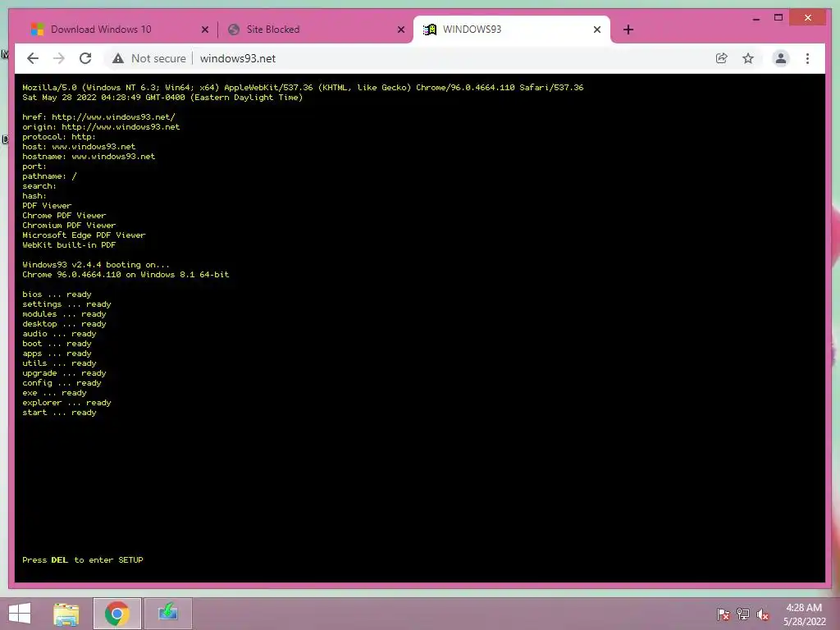Open the Chrome profile avatar menu
This screenshot has width=840, height=630.
click(x=781, y=58)
